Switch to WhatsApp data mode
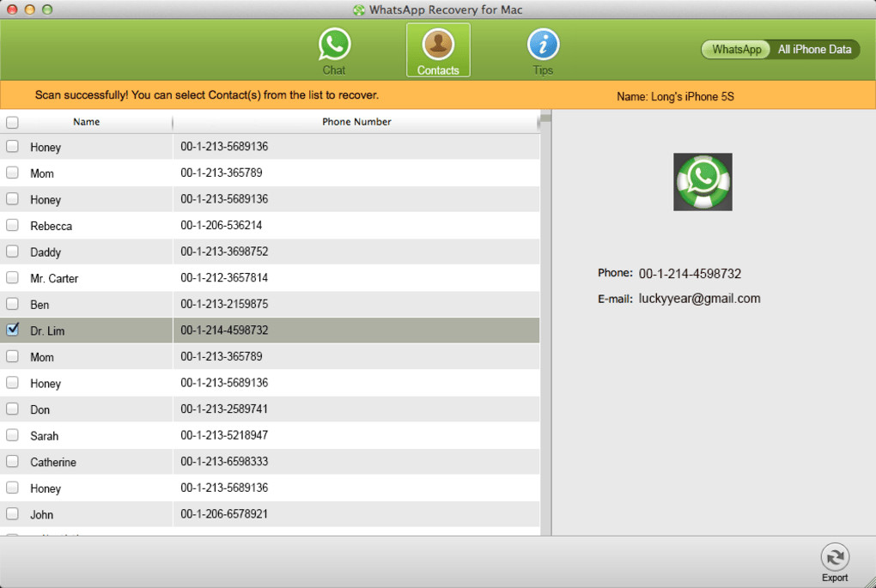Image resolution: width=876 pixels, height=588 pixels. (x=736, y=49)
